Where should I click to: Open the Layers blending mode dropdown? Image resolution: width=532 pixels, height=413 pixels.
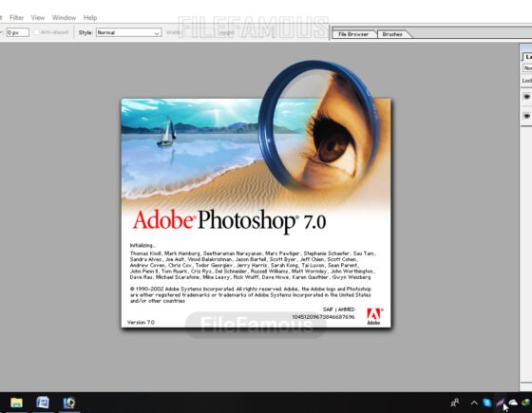[x=527, y=68]
